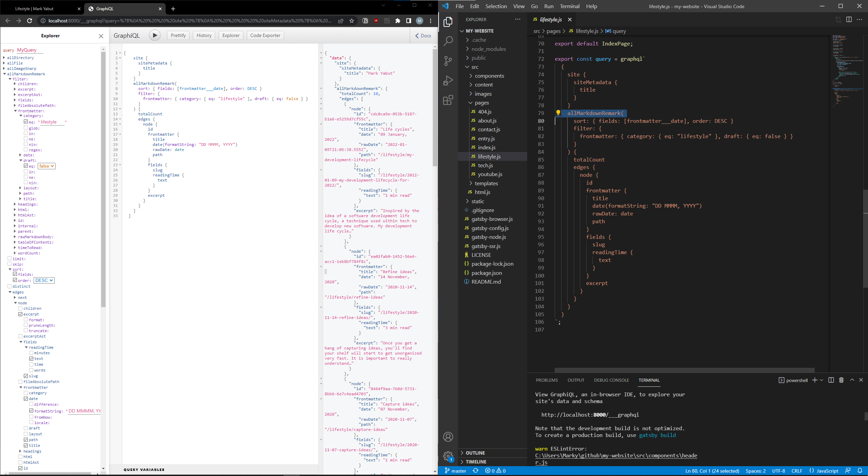Image resolution: width=868 pixels, height=476 pixels.
Task: Expand headings filter node
Action: 15,204
